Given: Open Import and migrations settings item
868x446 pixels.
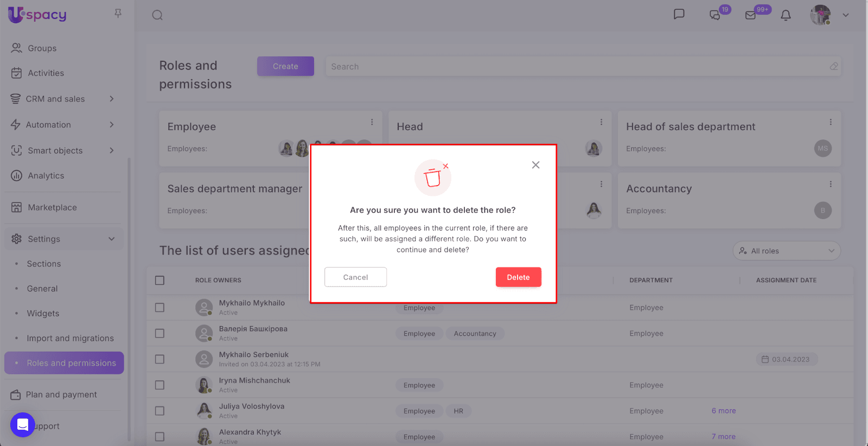Looking at the screenshot, I should [x=71, y=339].
